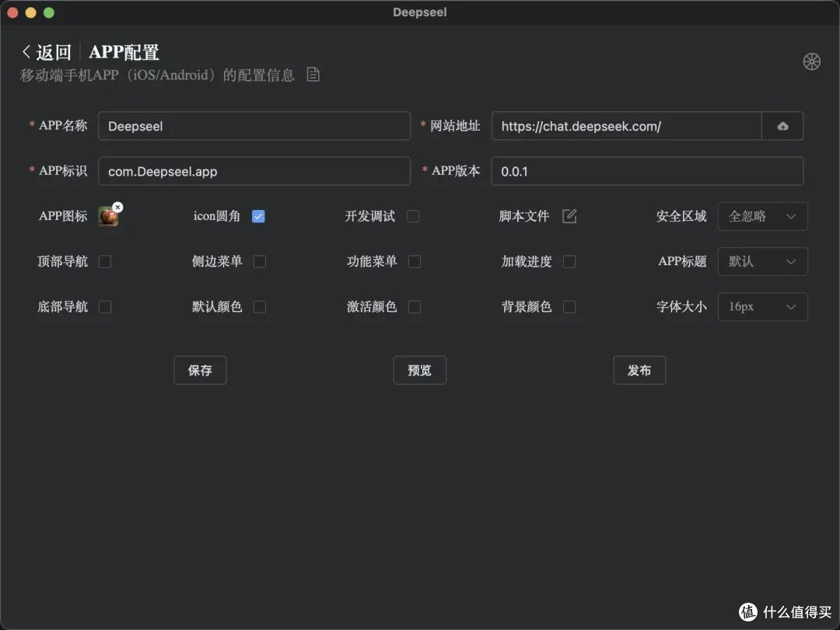
Task: Open the document icon beside config description
Action: tap(313, 75)
